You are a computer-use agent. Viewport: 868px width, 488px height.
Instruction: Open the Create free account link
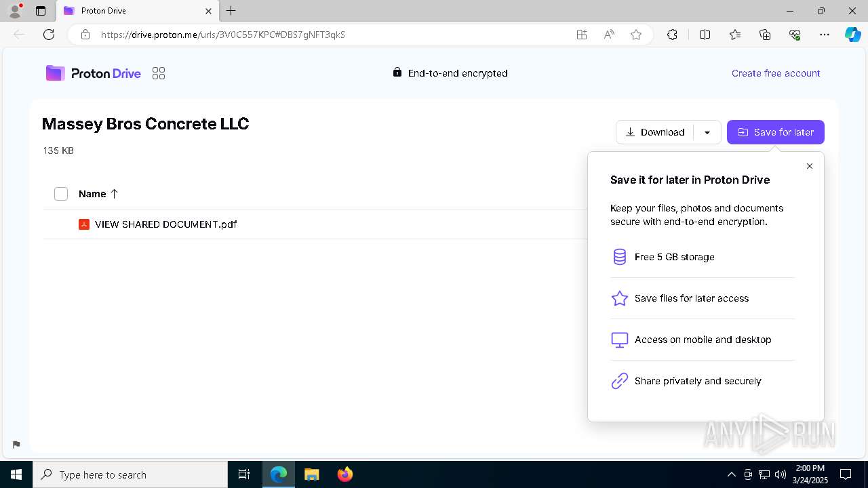point(776,73)
